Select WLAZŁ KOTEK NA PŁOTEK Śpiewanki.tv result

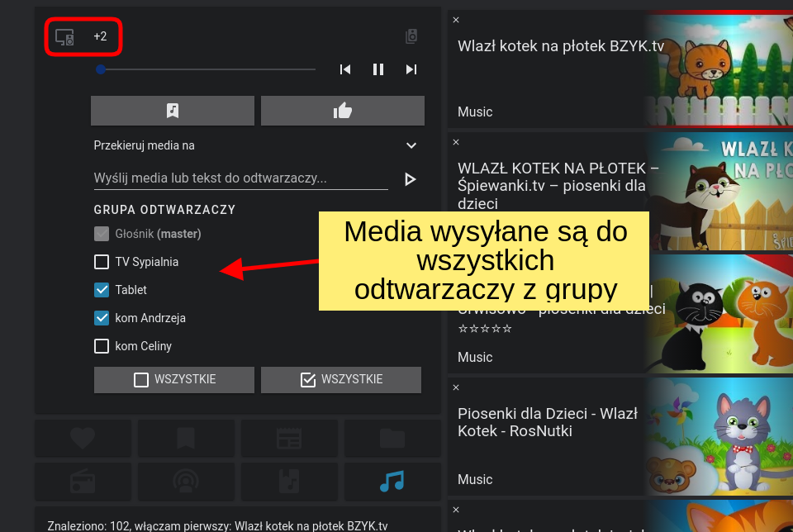[558, 186]
